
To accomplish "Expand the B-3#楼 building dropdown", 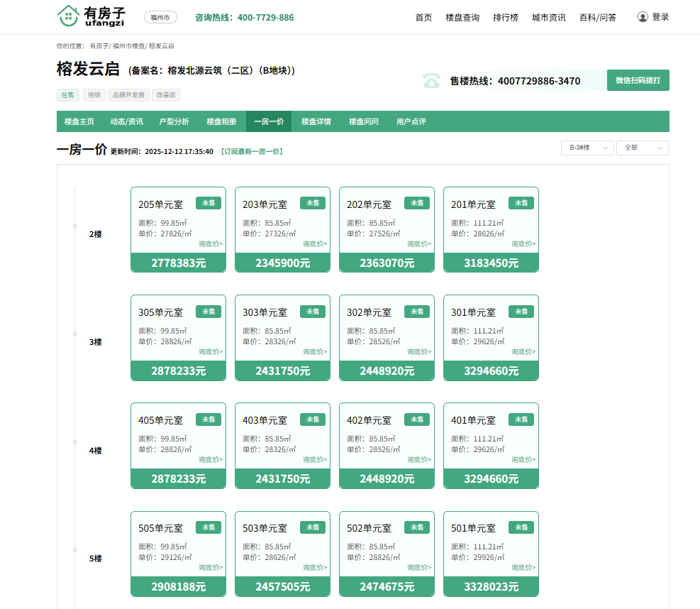I will pyautogui.click(x=587, y=148).
